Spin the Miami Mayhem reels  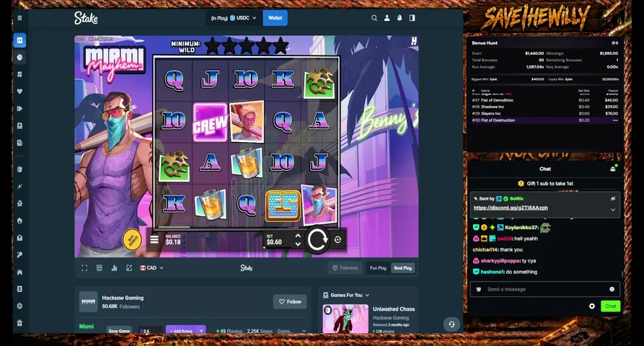[317, 240]
